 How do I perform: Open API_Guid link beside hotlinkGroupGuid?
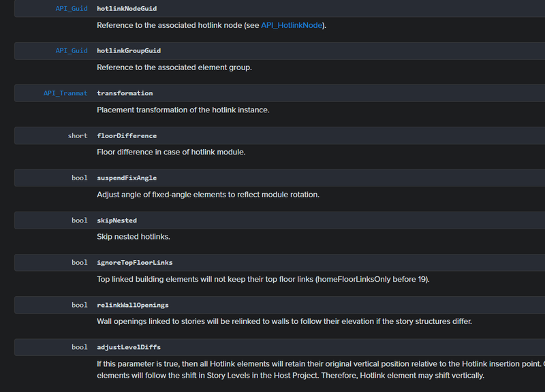point(72,50)
